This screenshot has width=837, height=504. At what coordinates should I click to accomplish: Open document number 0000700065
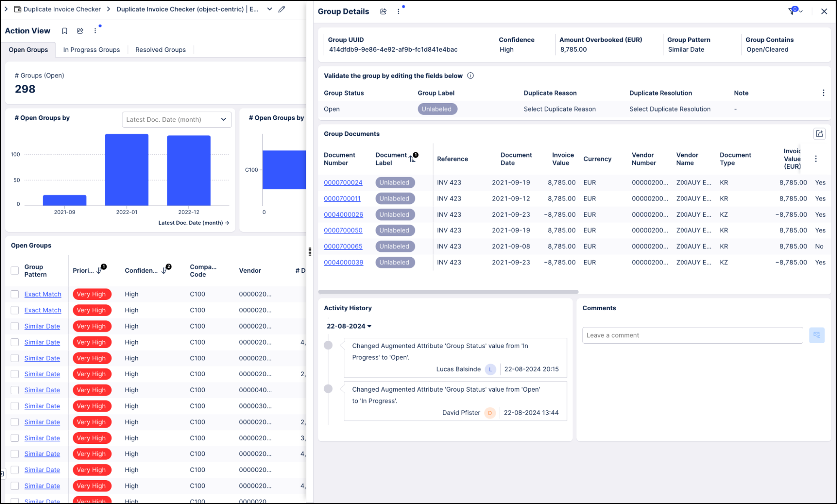(343, 246)
